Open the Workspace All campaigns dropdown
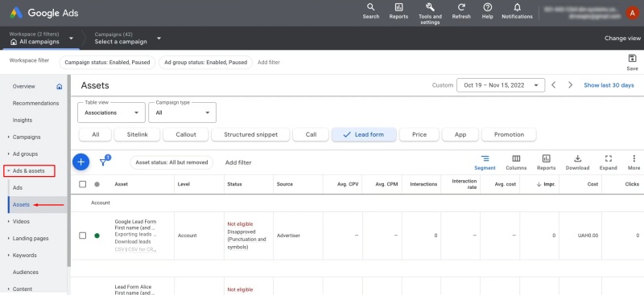644x295 pixels. coord(41,38)
